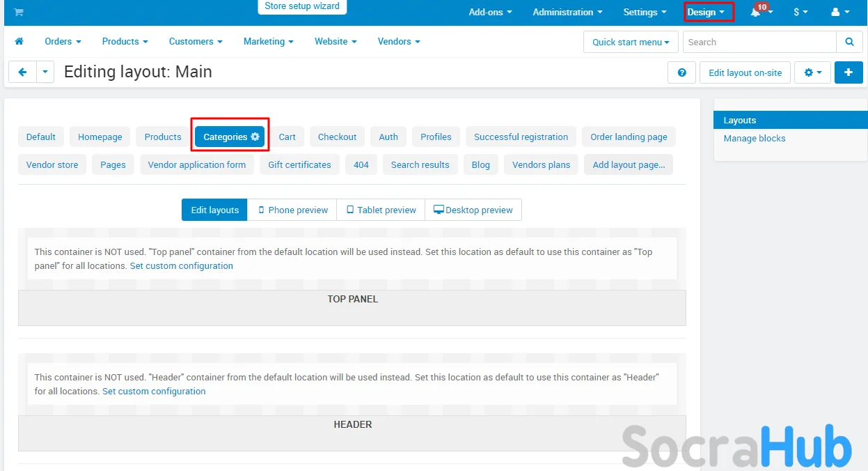Switch to Phone preview

tap(292, 210)
